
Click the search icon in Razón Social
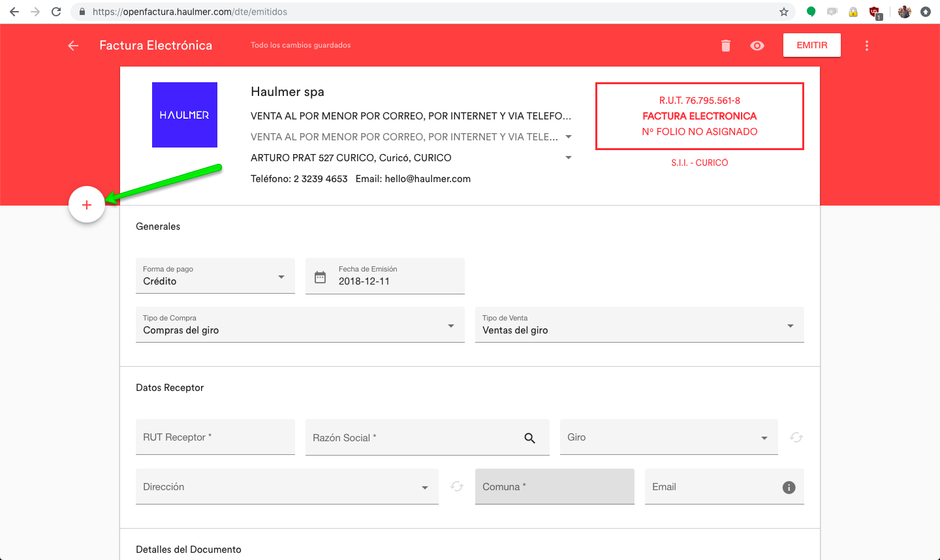529,438
